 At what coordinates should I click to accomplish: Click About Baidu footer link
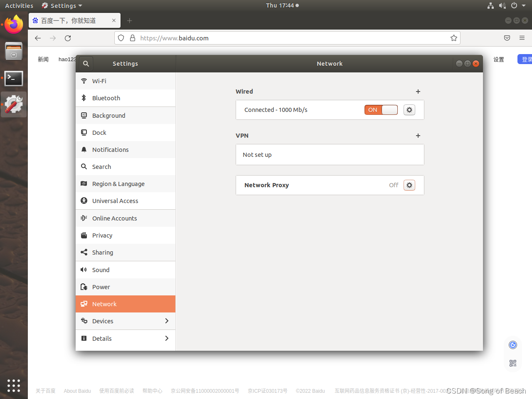coord(77,391)
